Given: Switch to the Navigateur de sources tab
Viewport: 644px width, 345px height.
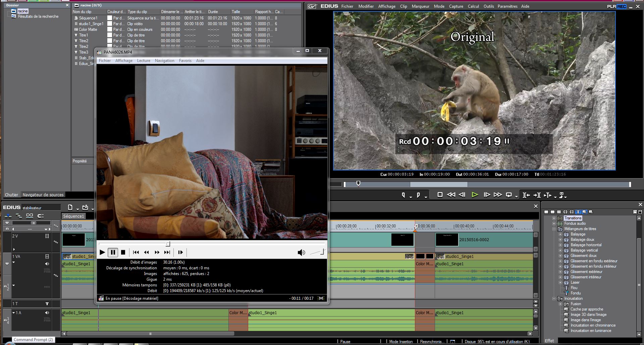Looking at the screenshot, I should (43, 195).
